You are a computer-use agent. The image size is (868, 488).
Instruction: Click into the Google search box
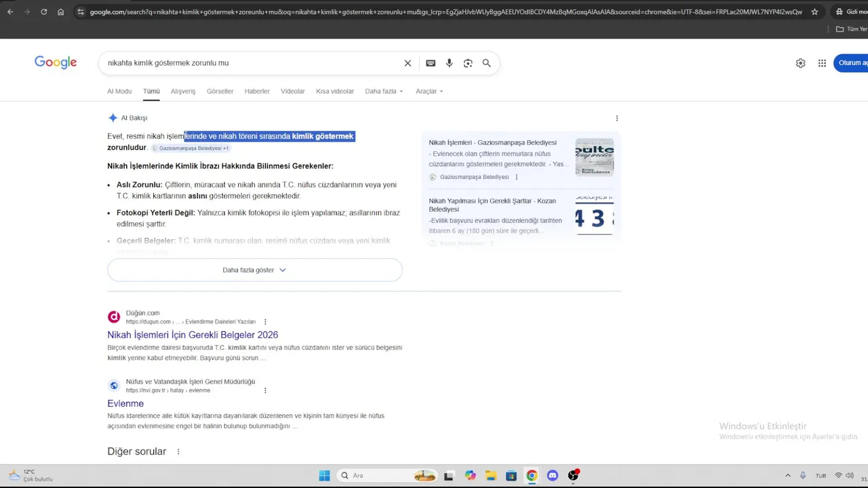[x=251, y=63]
